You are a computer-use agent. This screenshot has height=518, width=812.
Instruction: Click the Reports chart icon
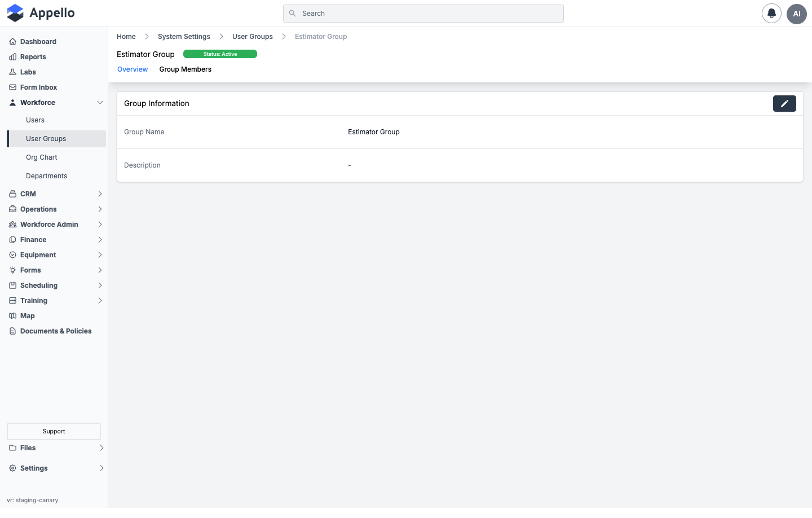coord(12,57)
